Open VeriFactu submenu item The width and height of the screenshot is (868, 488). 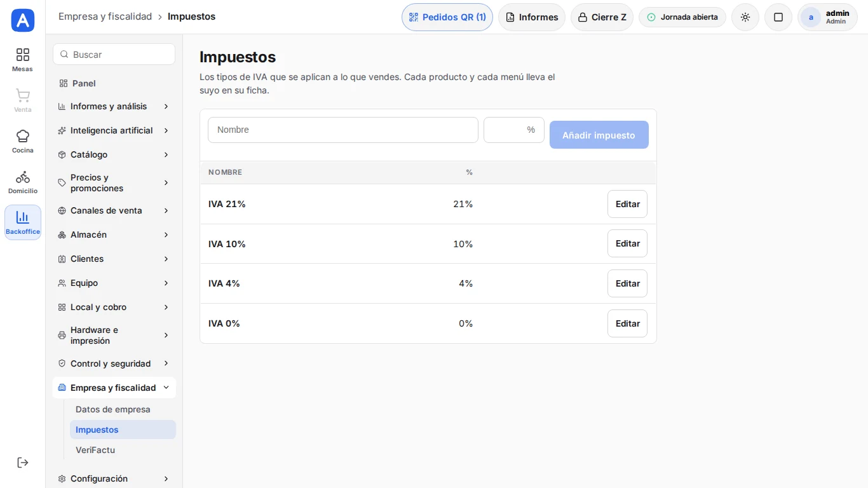(x=123, y=450)
